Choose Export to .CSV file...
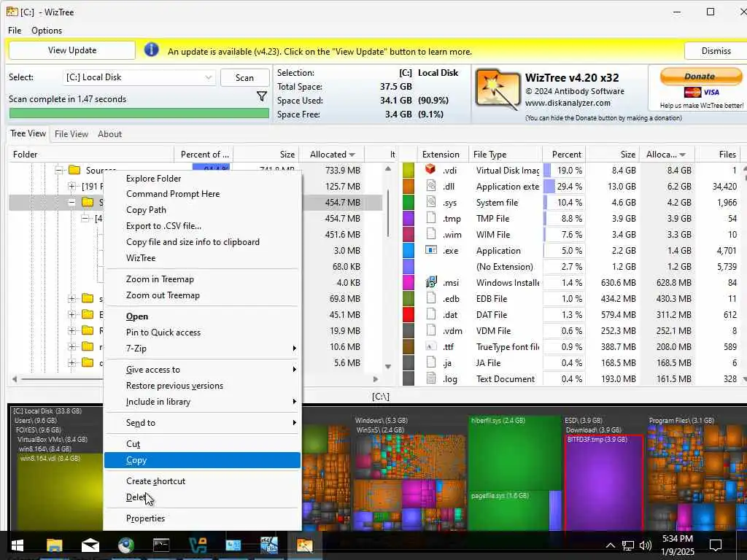This screenshot has width=747, height=560. tap(203, 226)
